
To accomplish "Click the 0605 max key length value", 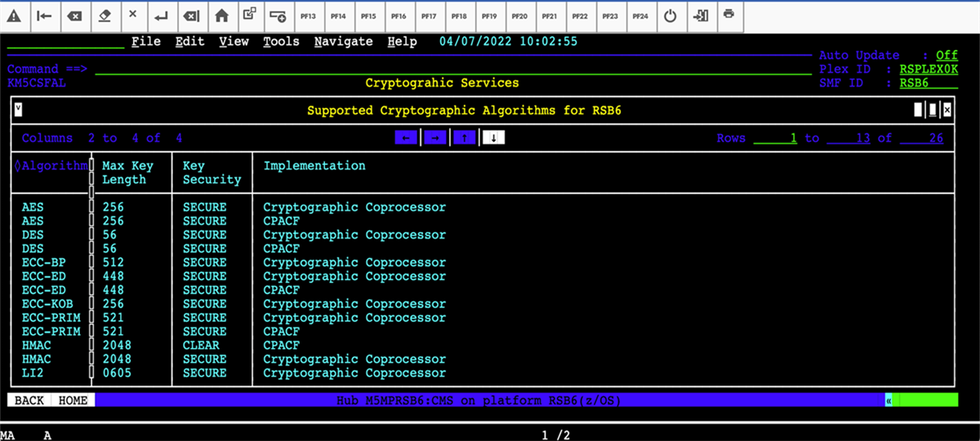I will (117, 372).
